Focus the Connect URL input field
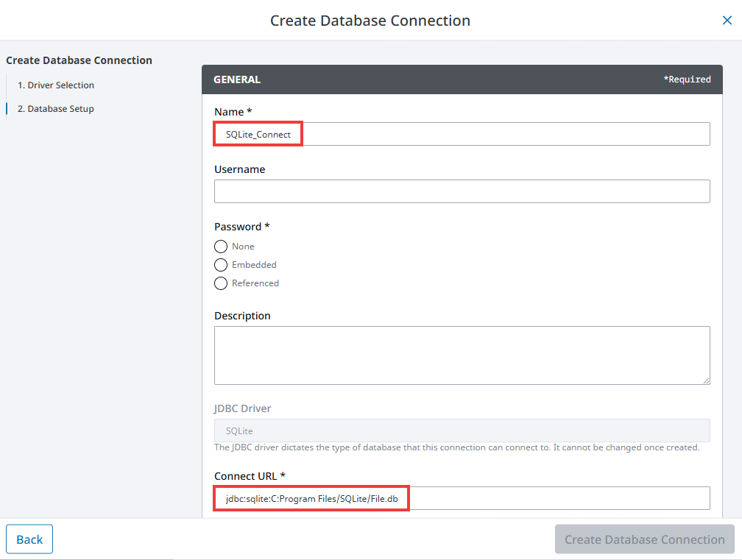Viewport: 742px width, 560px height. click(462, 498)
